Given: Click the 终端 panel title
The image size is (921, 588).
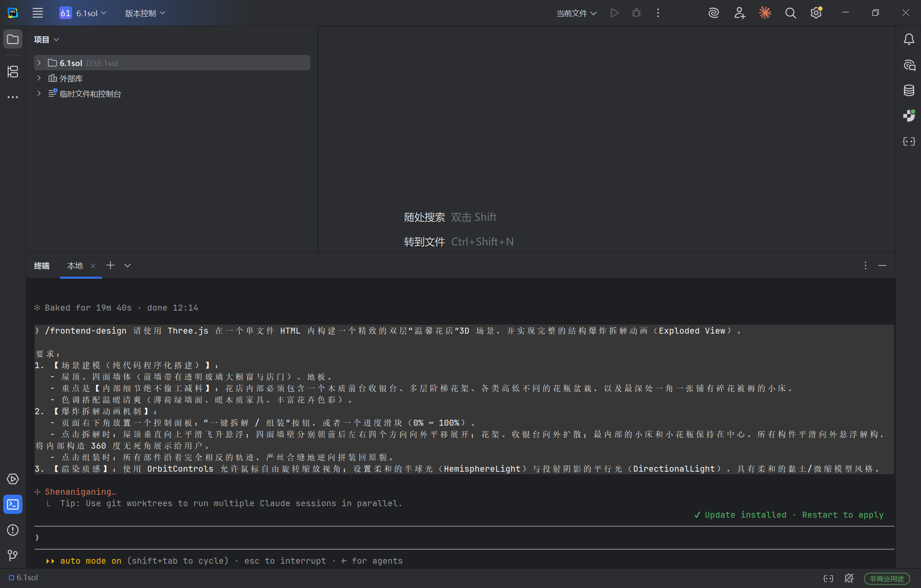Looking at the screenshot, I should [x=42, y=265].
